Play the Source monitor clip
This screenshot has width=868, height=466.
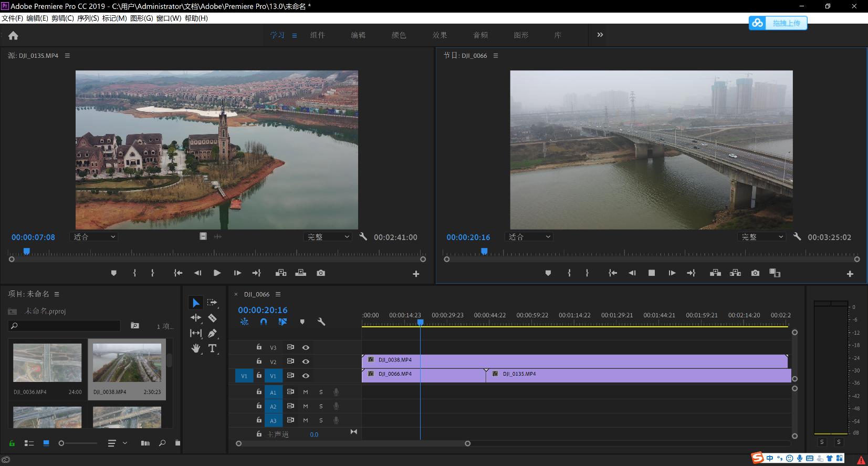(217, 273)
